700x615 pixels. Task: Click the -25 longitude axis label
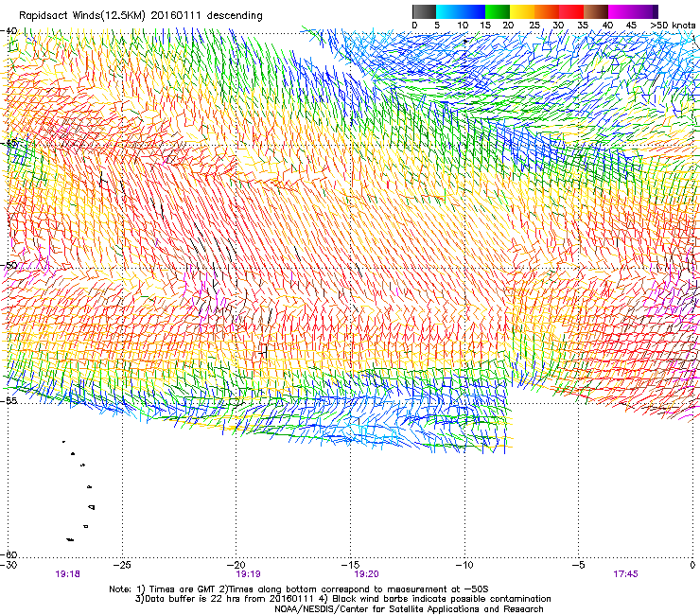122,565
